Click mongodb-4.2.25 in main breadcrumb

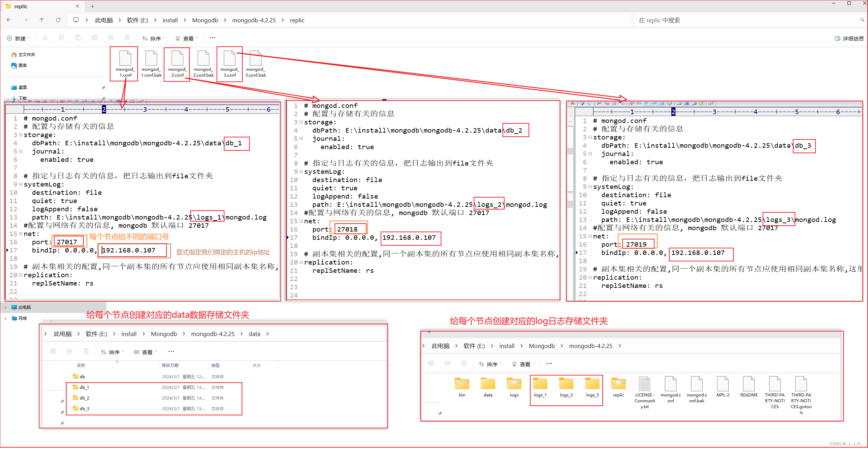coord(254,20)
